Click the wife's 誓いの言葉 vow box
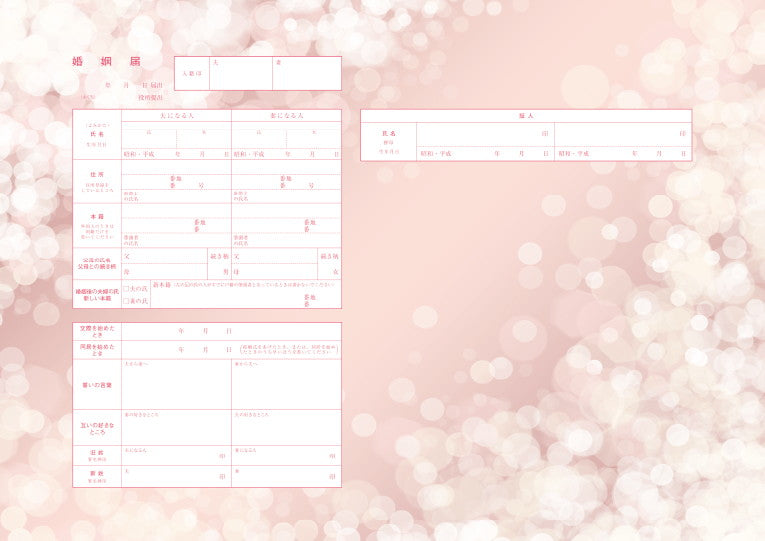 point(286,386)
